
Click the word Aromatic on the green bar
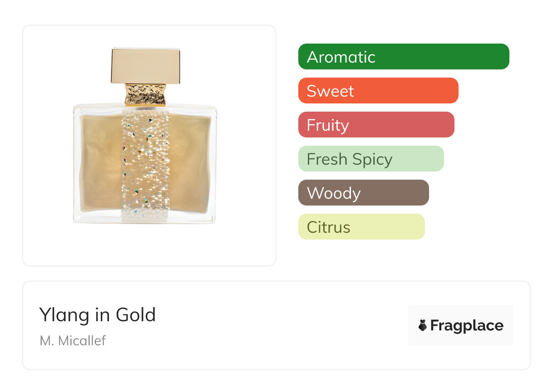341,57
